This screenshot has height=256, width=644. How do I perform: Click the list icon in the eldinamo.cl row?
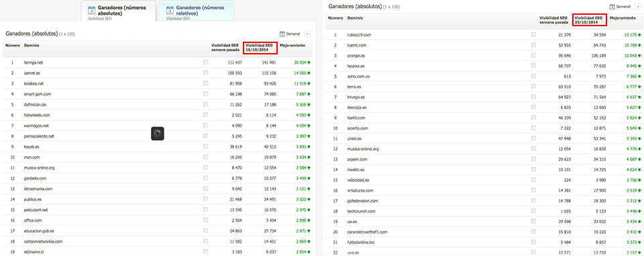click(205, 252)
